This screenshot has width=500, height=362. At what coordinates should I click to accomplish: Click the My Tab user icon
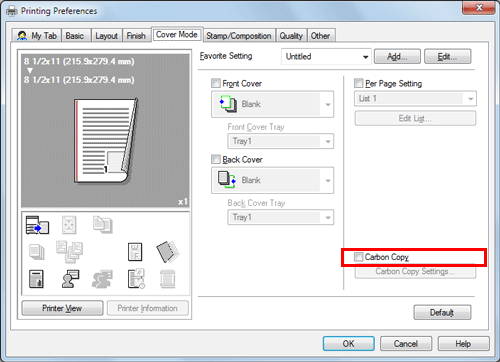pyautogui.click(x=22, y=36)
